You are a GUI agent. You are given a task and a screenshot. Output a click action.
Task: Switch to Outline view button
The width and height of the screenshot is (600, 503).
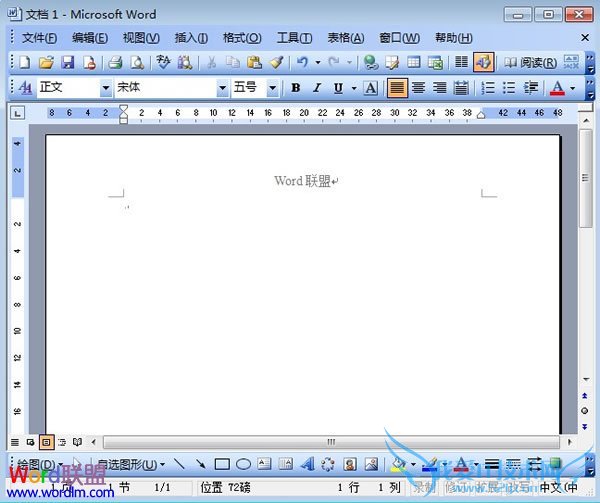click(x=62, y=443)
